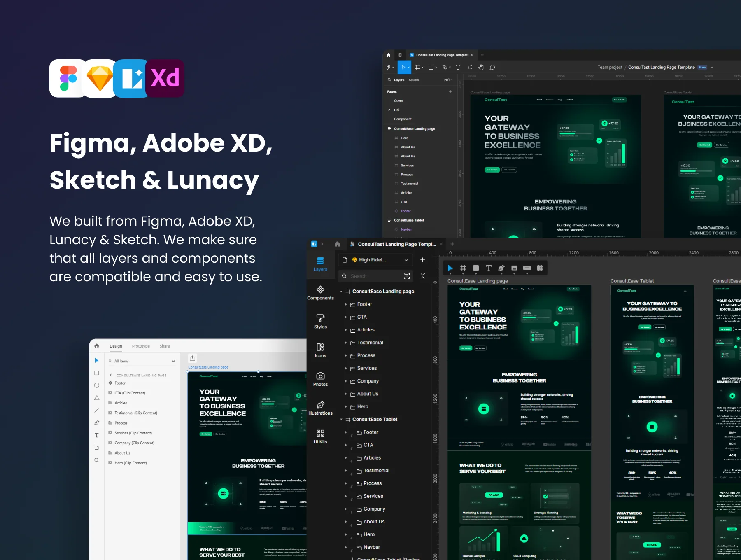741x560 pixels.
Task: Select the Text tool in Lunacy's toolbar
Action: [x=489, y=268]
